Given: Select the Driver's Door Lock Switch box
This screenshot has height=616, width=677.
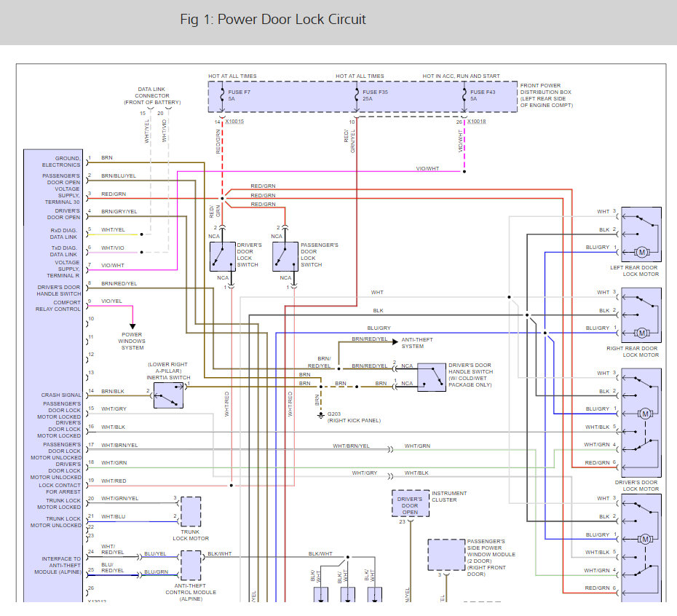Looking at the screenshot, I should click(x=221, y=256).
